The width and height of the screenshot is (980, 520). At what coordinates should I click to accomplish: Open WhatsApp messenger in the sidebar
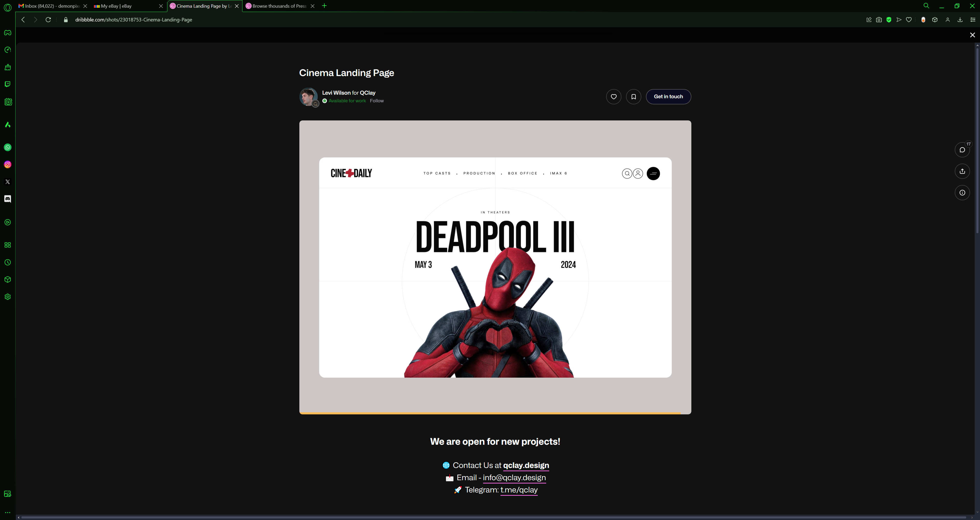pos(8,147)
